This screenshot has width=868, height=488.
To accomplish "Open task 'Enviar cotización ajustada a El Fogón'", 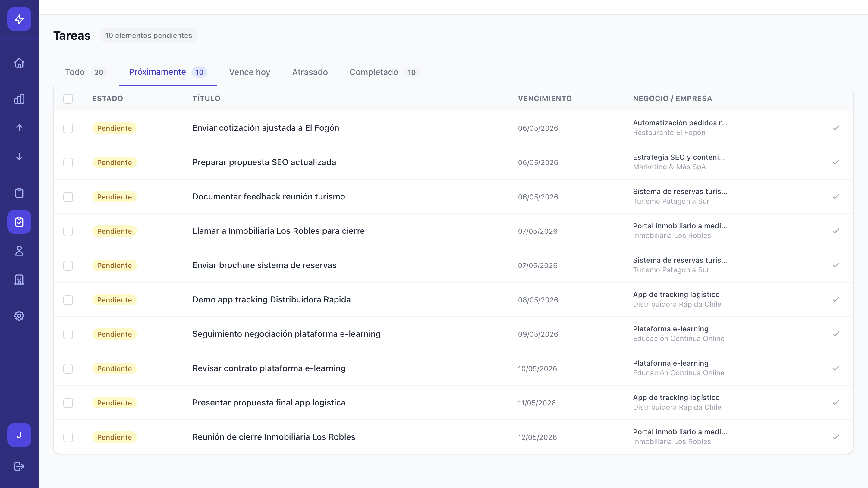I will coord(266,128).
